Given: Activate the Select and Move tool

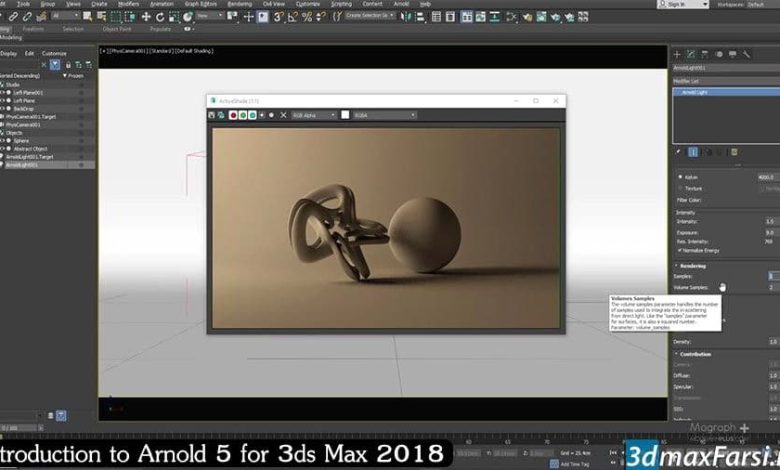Looking at the screenshot, I should coord(146,16).
